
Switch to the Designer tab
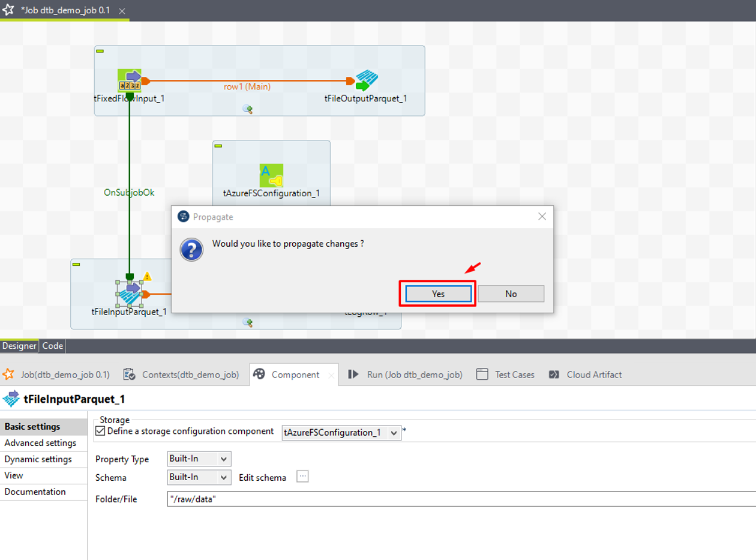(x=19, y=346)
